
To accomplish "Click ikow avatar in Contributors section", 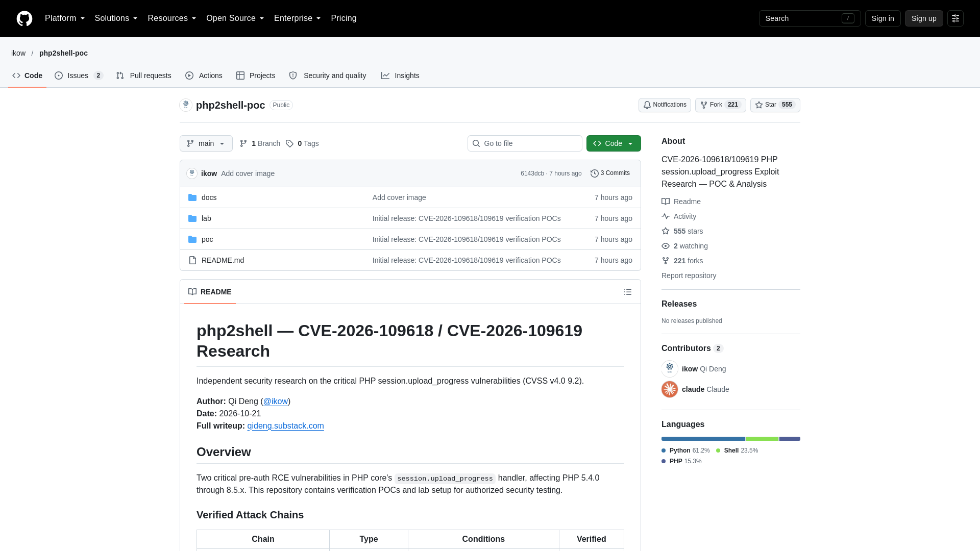I will point(670,368).
